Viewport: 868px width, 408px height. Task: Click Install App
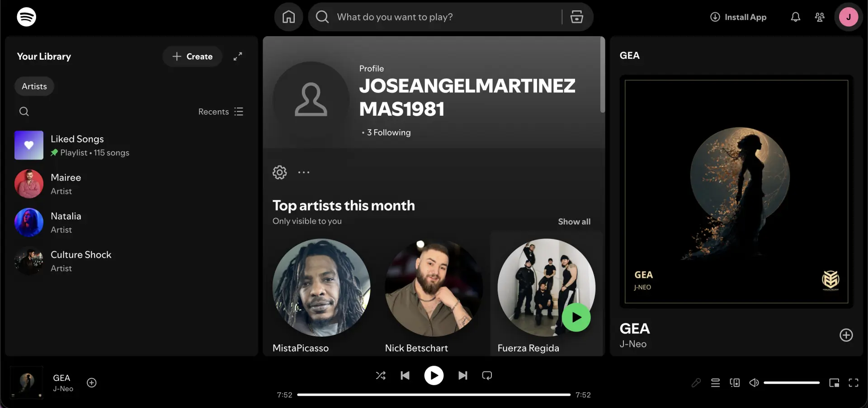click(738, 17)
